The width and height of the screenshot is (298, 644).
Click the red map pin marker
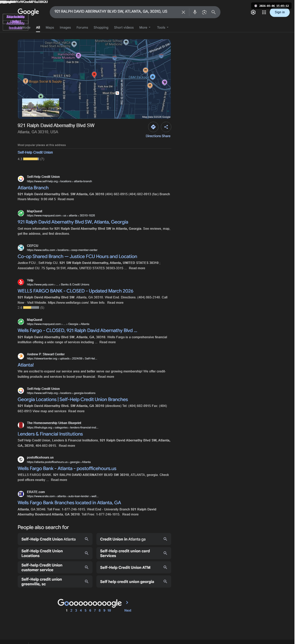point(94,75)
